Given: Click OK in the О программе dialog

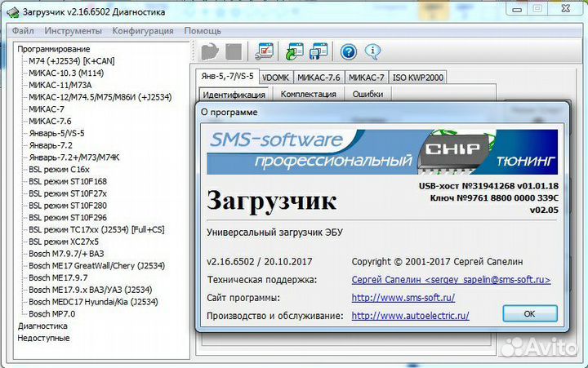Looking at the screenshot, I should 530,313.
